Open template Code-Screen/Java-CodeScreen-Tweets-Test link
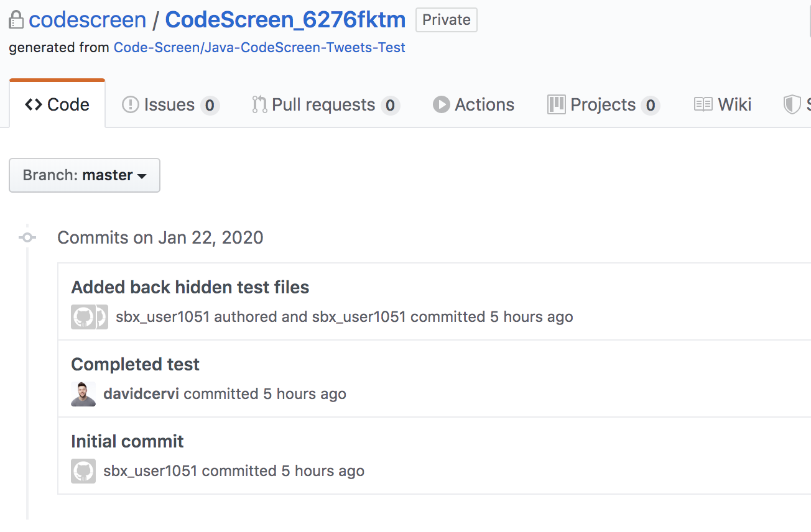Image resolution: width=811 pixels, height=532 pixels. point(259,47)
